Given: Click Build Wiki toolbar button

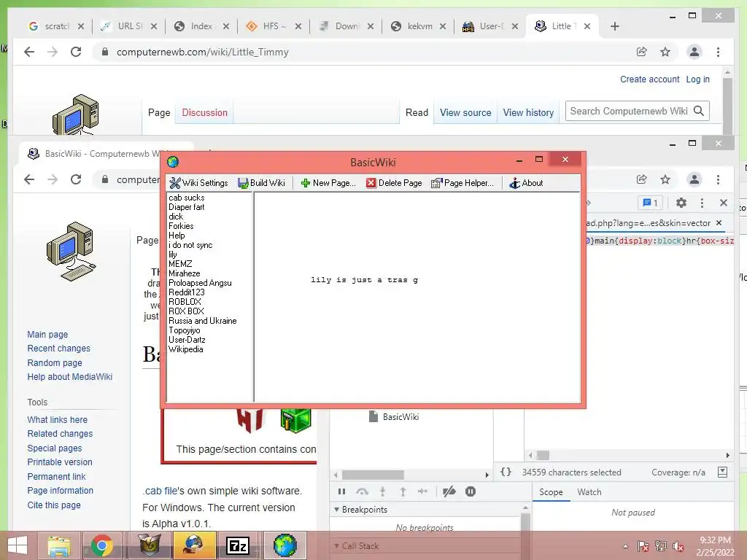Looking at the screenshot, I should (x=261, y=183).
